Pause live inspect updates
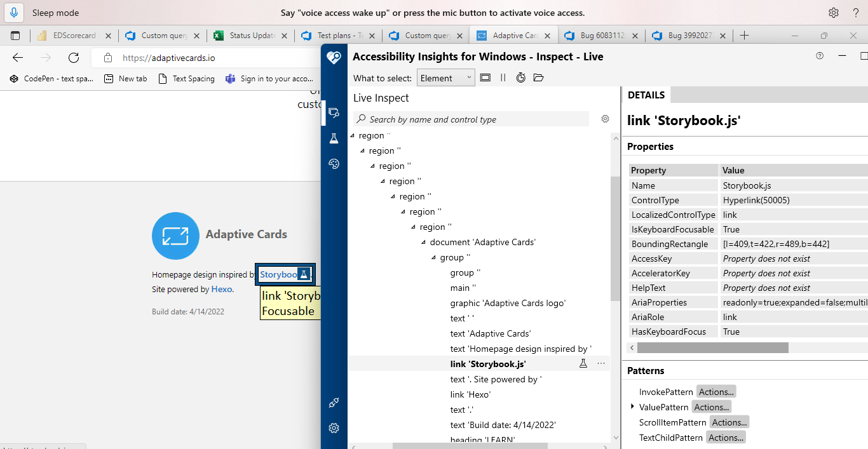The width and height of the screenshot is (868, 449). (x=503, y=77)
